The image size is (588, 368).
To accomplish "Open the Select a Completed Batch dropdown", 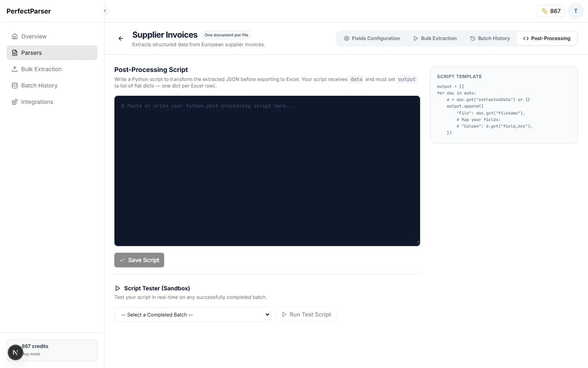I will coord(193,314).
